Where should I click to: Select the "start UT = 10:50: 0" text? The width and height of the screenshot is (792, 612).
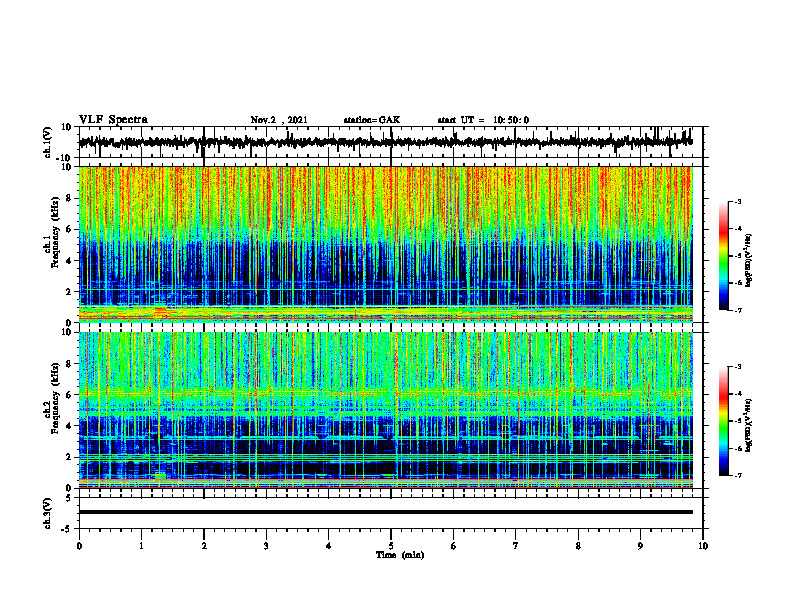pyautogui.click(x=483, y=120)
